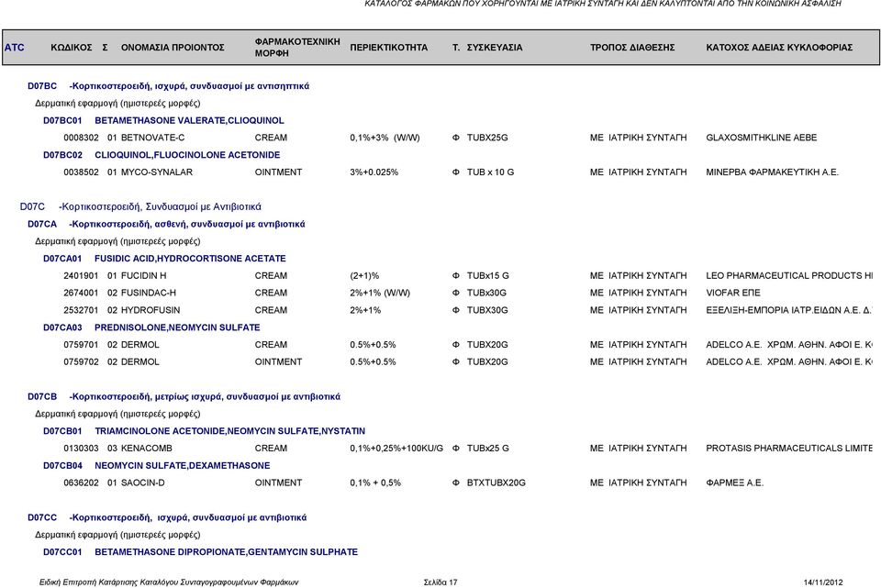Click the ΤΡΟΠΟΣ ΔΙΑΘΕΣΗΣ column header
This screenshot has width=881, height=588.
pos(632,47)
